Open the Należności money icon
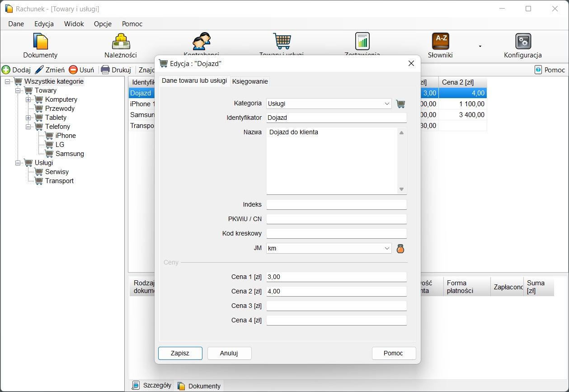 coord(121,42)
